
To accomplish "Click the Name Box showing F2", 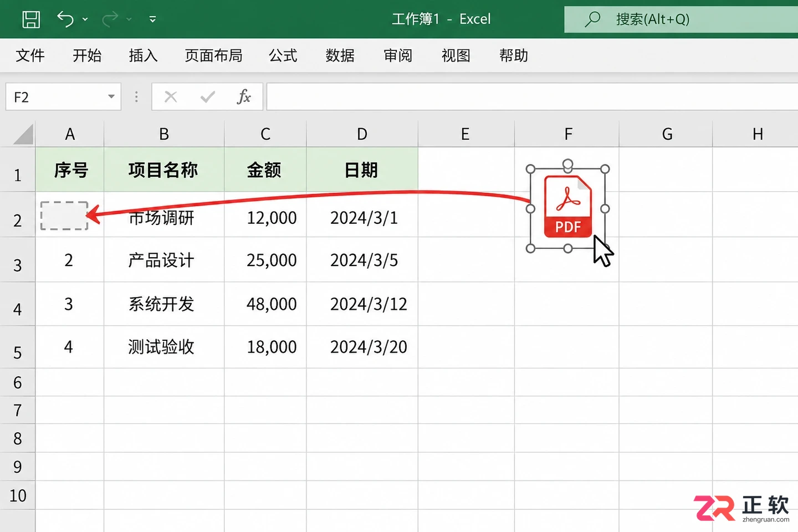I will pos(63,97).
